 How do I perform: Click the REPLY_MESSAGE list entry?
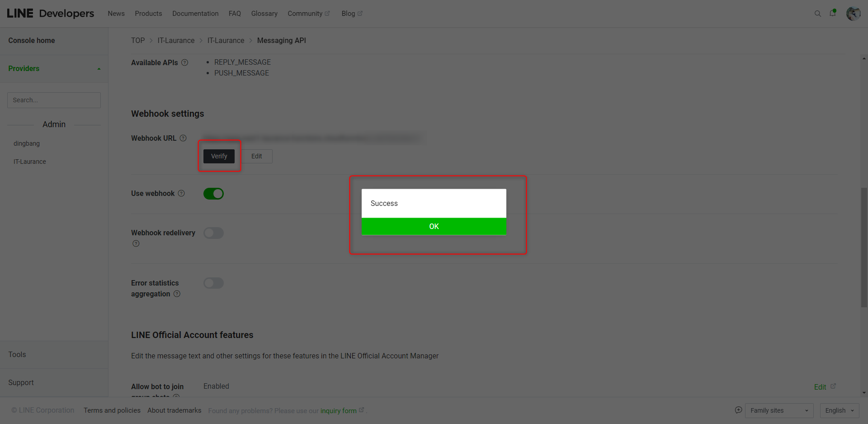[242, 62]
